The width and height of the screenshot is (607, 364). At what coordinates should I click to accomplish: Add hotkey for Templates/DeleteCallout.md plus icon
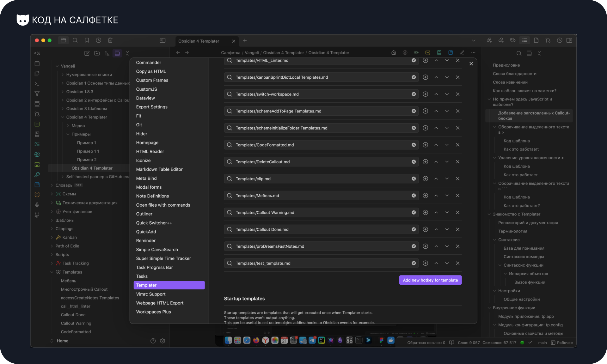(426, 162)
